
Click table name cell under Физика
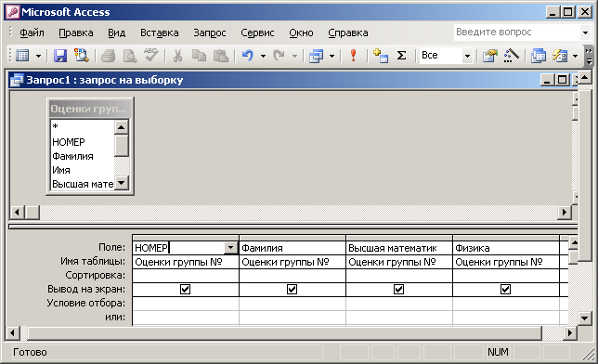(x=506, y=262)
